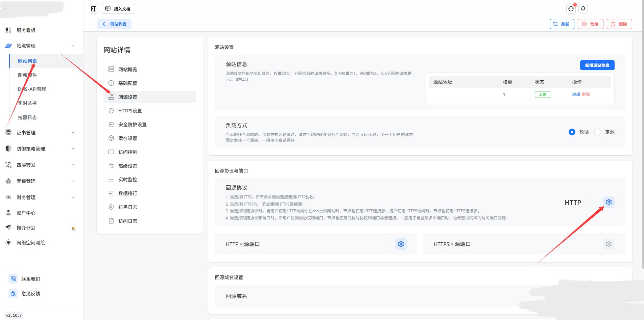Click the box icon beside 缓存设置
Screen dimensions: 644x320
click(x=111, y=138)
